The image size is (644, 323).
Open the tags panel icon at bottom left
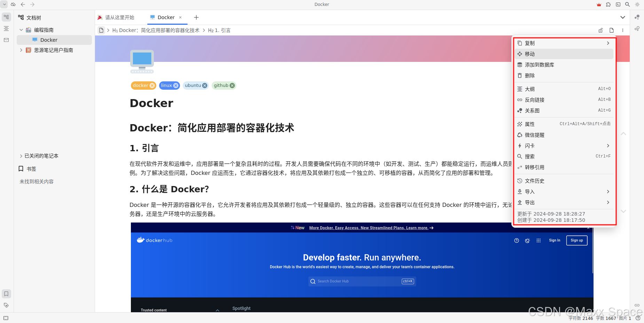[6, 305]
